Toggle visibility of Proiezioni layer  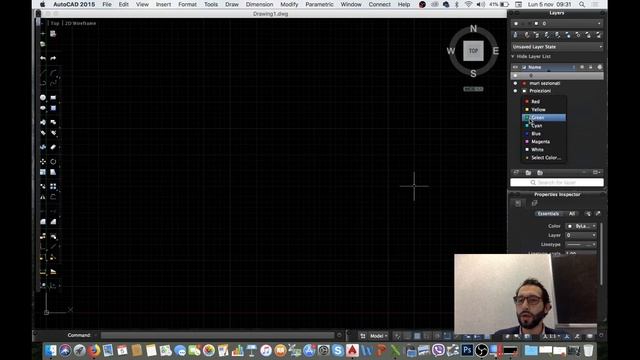[x=515, y=91]
